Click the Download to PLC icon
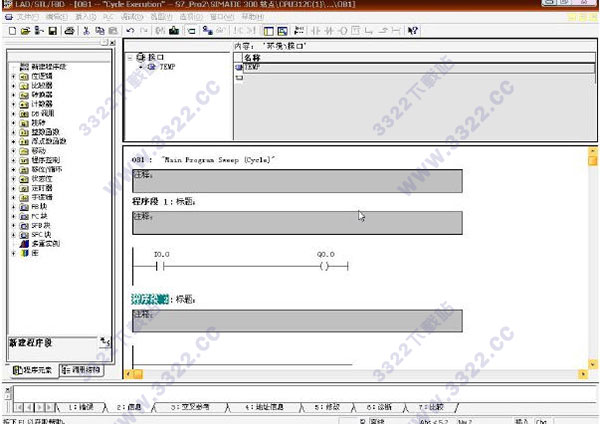This screenshot has height=424, width=600. [x=174, y=31]
